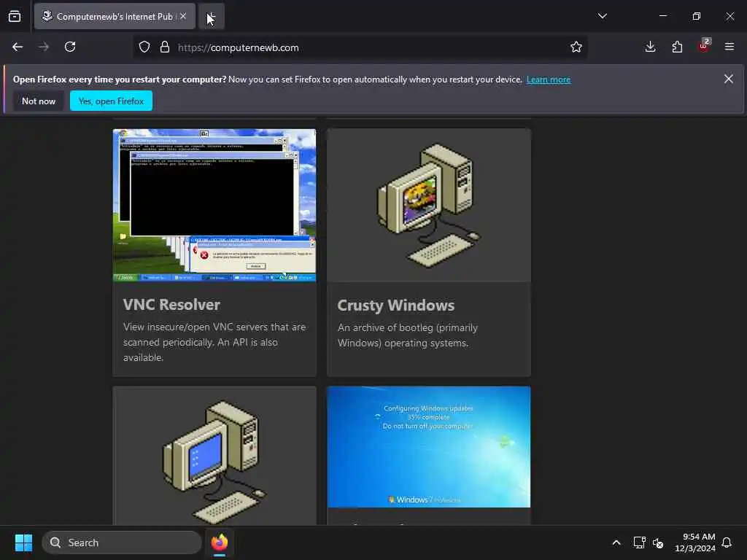The image size is (747, 560).
Task: Go back to previous page
Action: [x=18, y=47]
